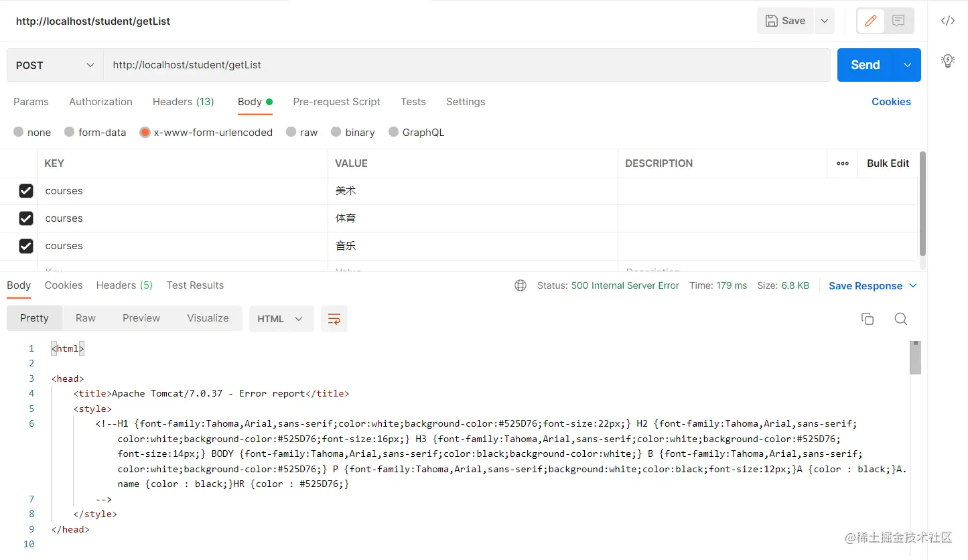
Task: Open the Preview response view tab
Action: 141,318
